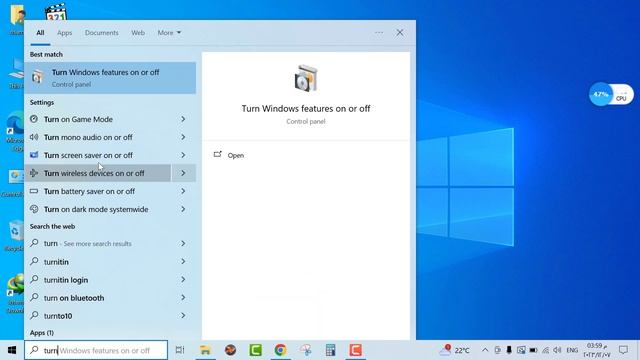Click the mono audio speaker icon
640x360 pixels.
point(34,137)
